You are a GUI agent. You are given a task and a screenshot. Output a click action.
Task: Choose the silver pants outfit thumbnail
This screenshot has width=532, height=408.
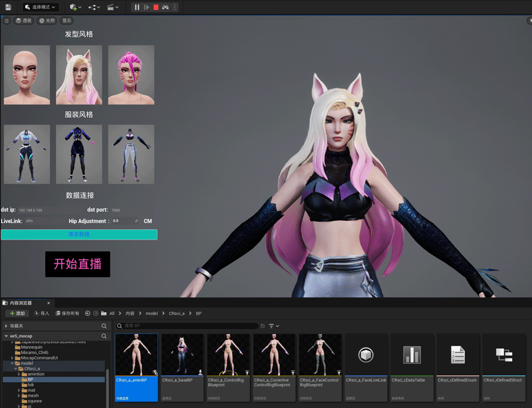coord(131,154)
